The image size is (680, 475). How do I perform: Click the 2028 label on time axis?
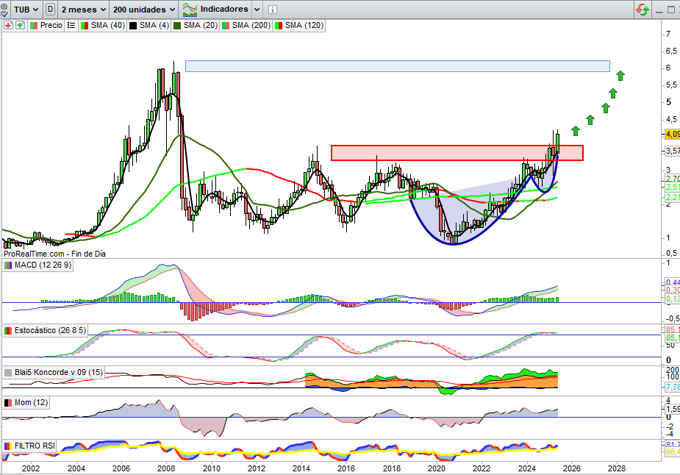pos(617,468)
